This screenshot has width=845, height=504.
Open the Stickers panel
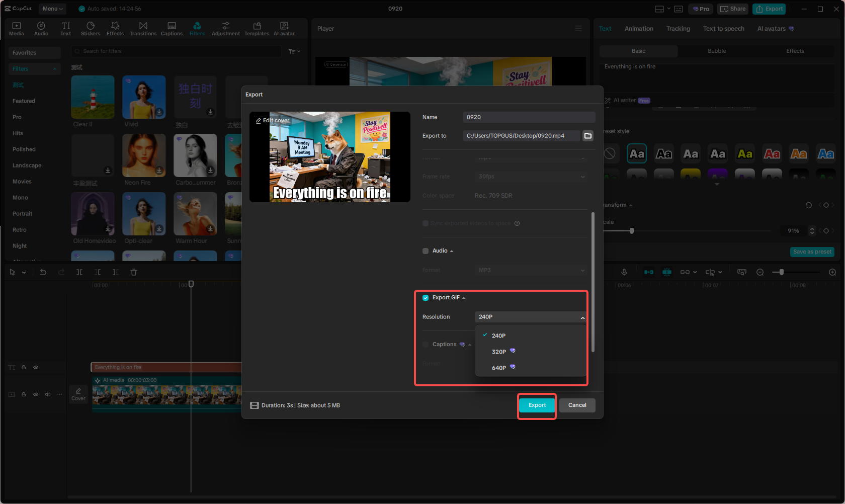point(91,29)
